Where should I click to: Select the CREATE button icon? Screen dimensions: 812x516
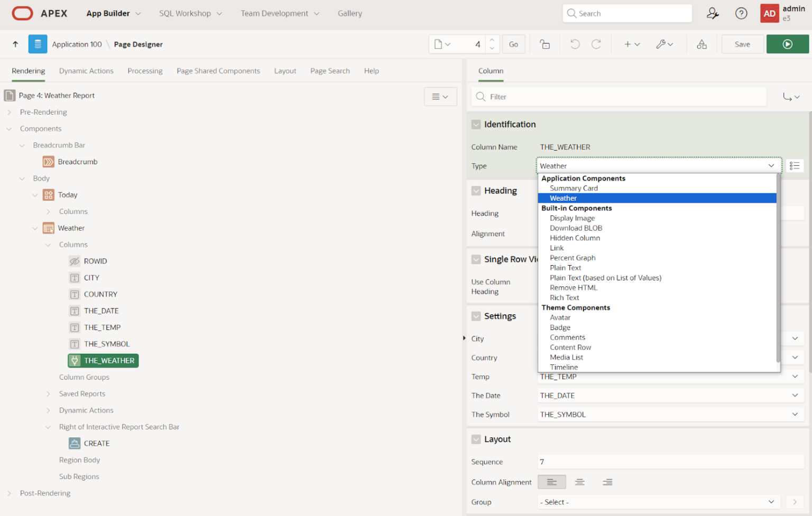pyautogui.click(x=75, y=443)
